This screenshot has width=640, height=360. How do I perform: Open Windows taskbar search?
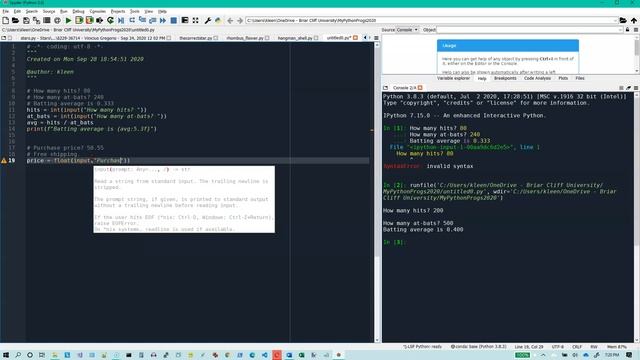pos(18,355)
